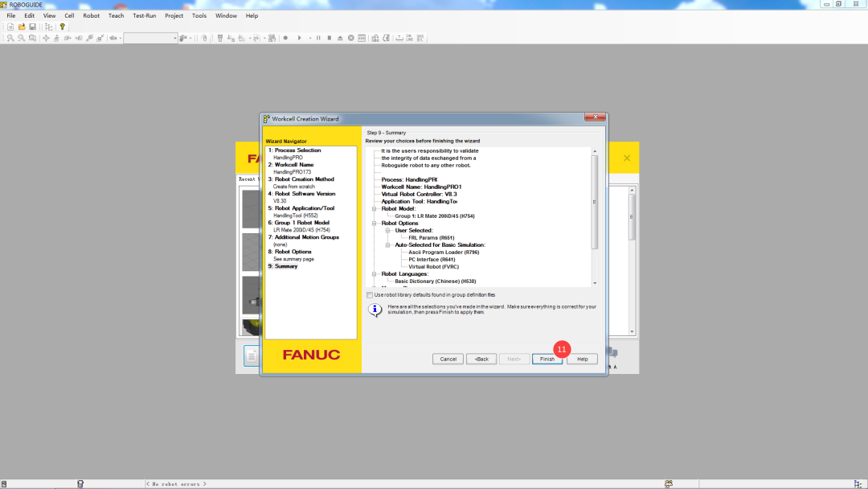The height and width of the screenshot is (489, 868).
Task: Click the Zoom In magnifier icon
Action: [10, 39]
